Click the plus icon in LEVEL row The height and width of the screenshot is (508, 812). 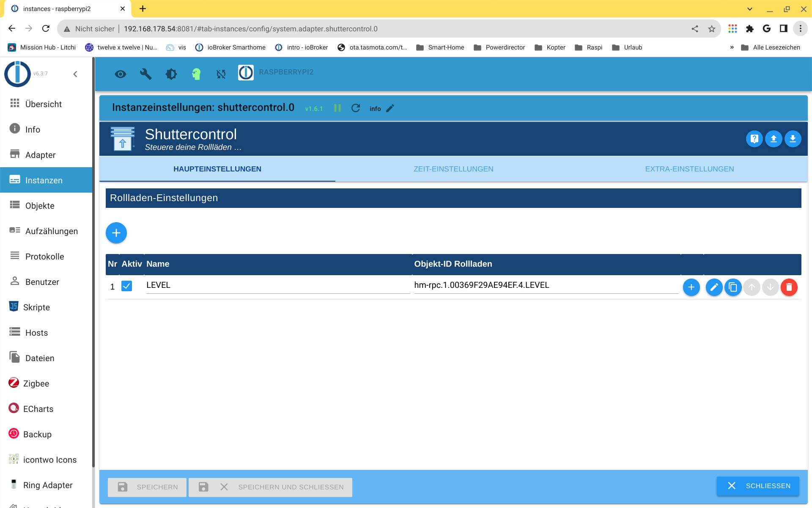click(691, 287)
